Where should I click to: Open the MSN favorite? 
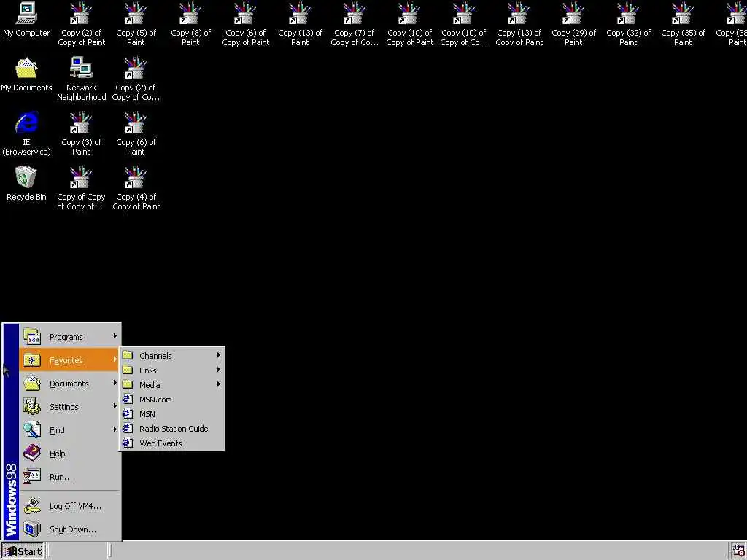click(171, 414)
